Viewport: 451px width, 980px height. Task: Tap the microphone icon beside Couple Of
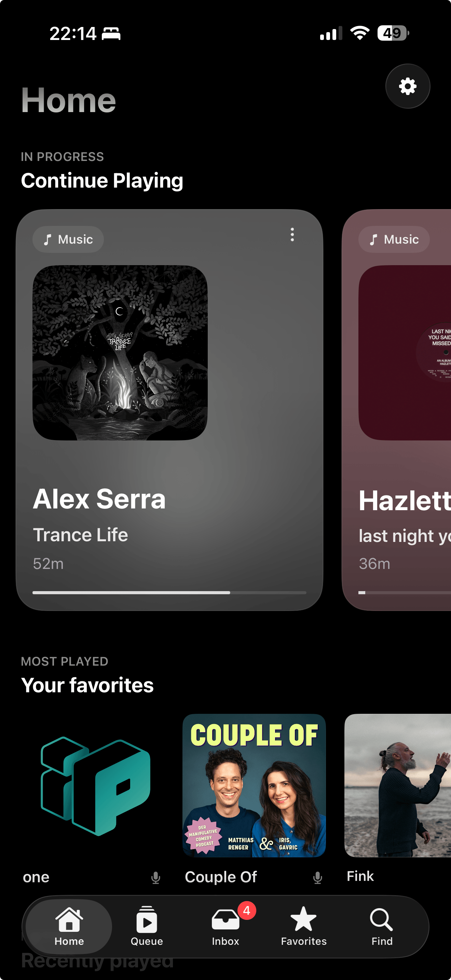[x=317, y=878]
